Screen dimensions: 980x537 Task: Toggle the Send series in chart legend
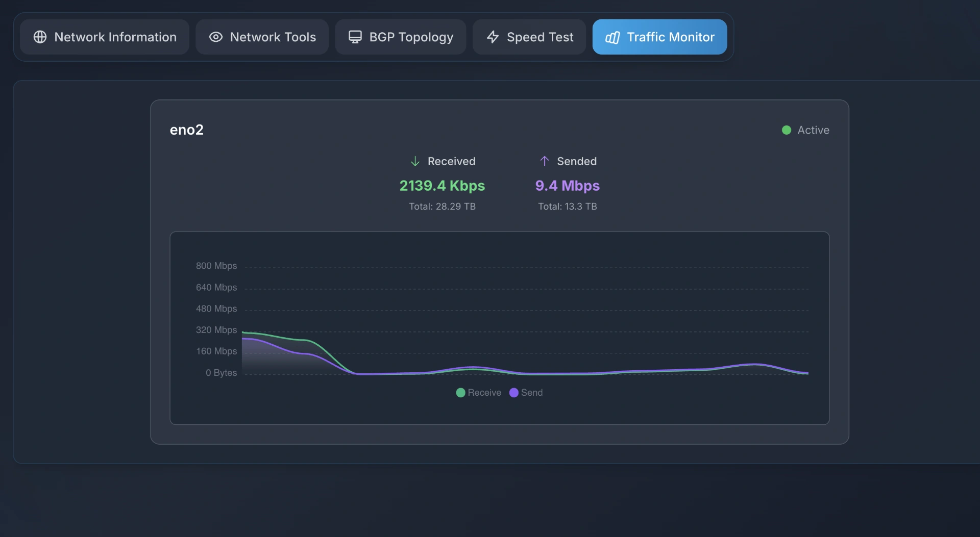[526, 393]
